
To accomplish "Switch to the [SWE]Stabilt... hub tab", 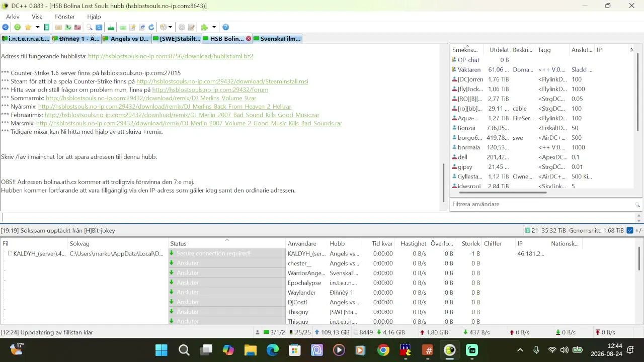I will (x=177, y=39).
